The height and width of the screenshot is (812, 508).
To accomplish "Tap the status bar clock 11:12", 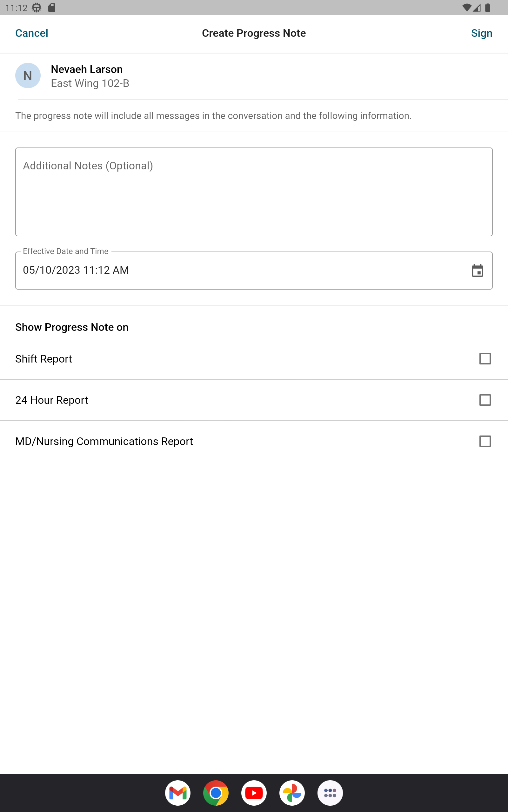I will (17, 8).
